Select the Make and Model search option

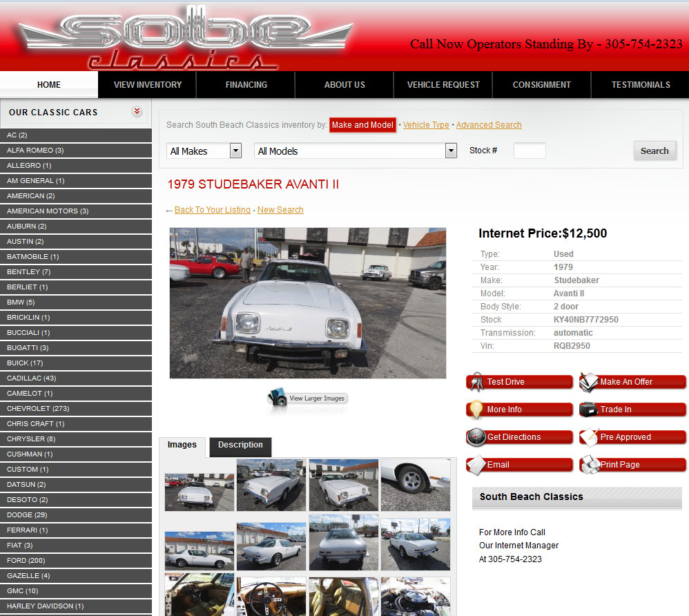tap(362, 125)
